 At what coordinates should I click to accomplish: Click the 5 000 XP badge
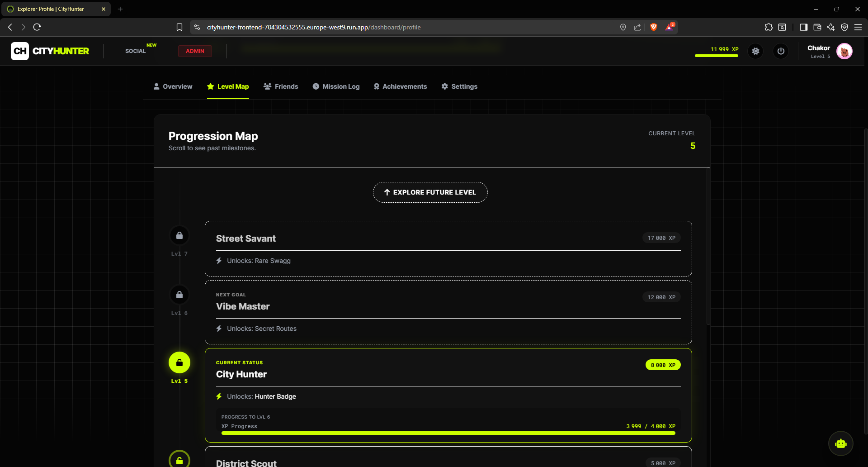tap(663, 463)
